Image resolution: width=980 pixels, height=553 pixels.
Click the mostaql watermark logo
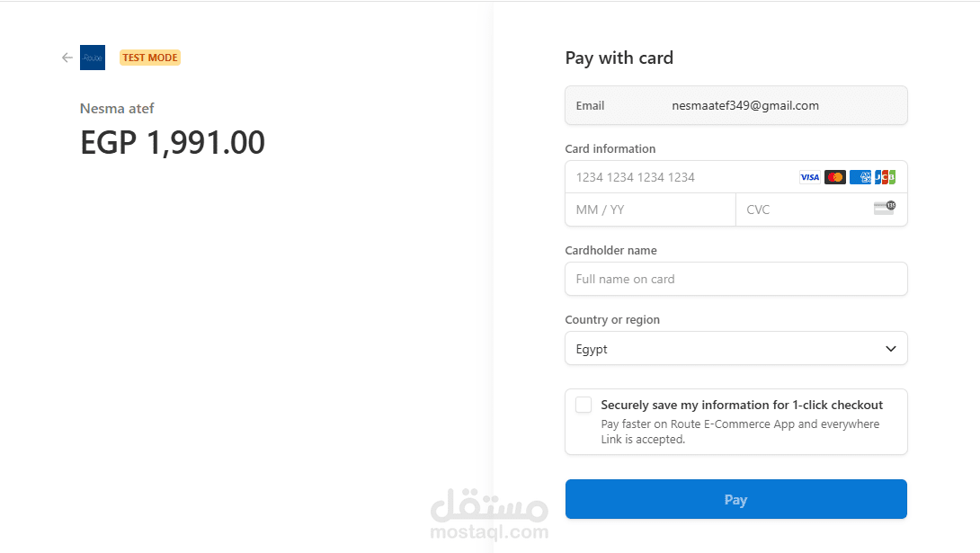pos(489,513)
